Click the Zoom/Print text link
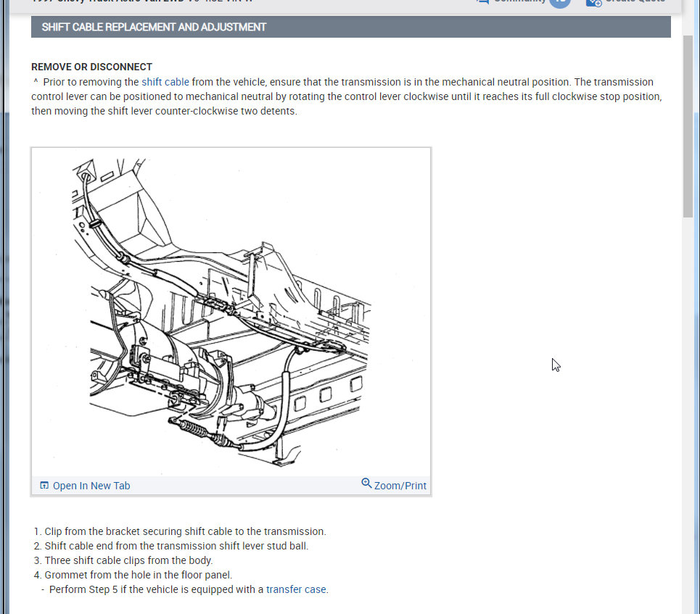This screenshot has height=614, width=700. click(x=400, y=486)
